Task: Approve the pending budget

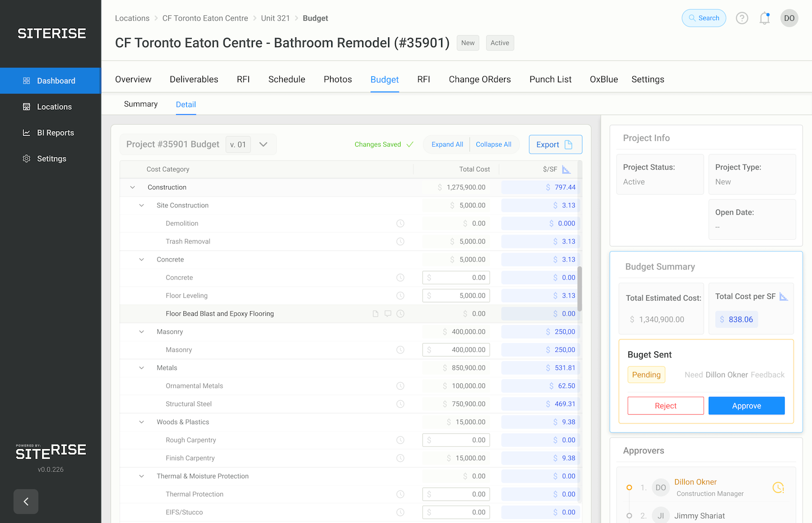Action: point(746,406)
